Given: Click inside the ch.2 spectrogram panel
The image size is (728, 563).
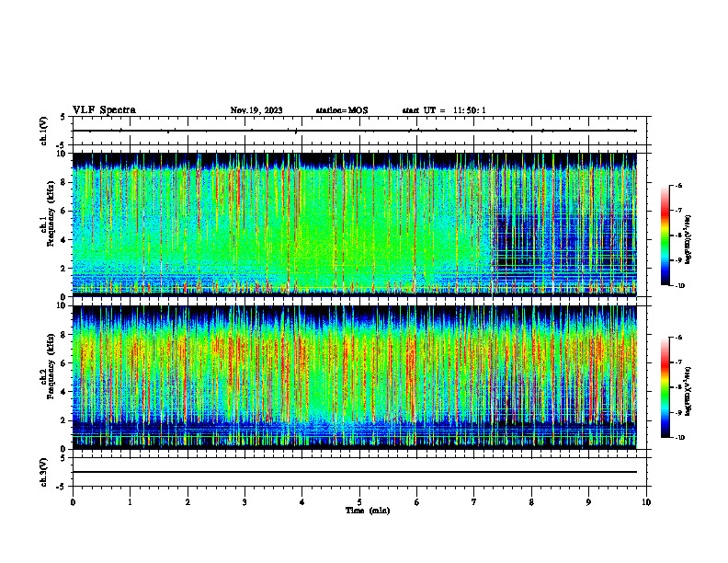Looking at the screenshot, I should [x=355, y=377].
